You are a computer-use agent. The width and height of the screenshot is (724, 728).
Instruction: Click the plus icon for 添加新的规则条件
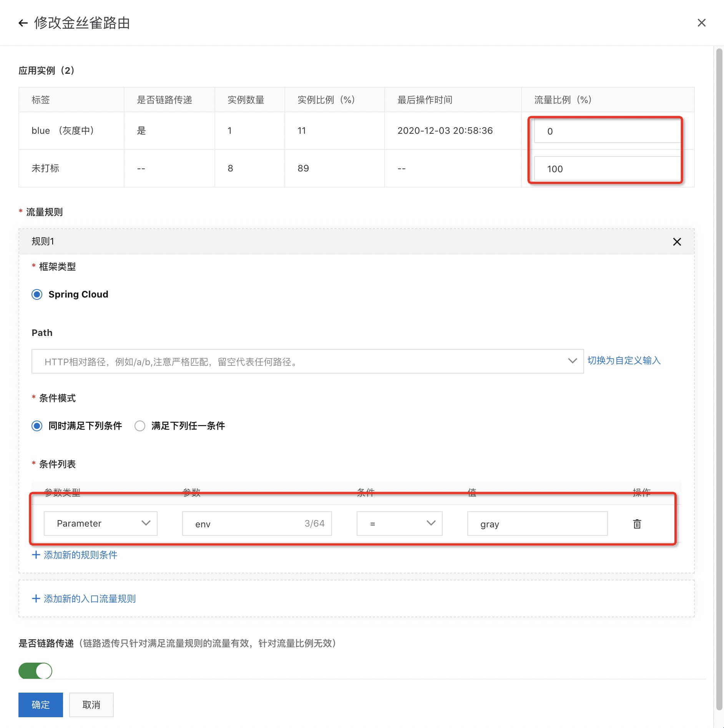tap(36, 555)
